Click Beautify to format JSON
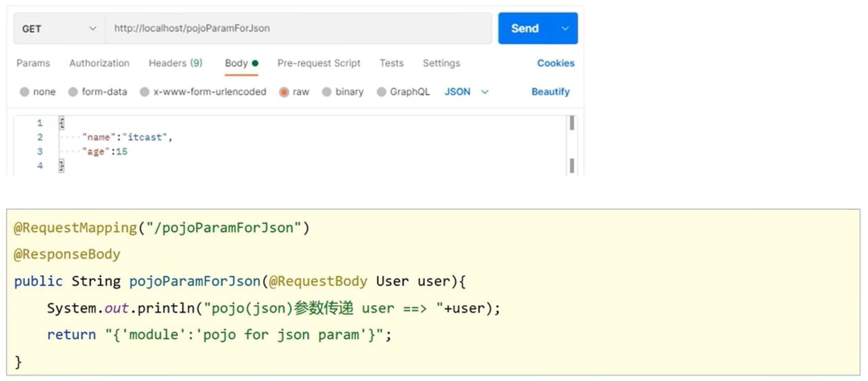868x381 pixels. pyautogui.click(x=551, y=92)
